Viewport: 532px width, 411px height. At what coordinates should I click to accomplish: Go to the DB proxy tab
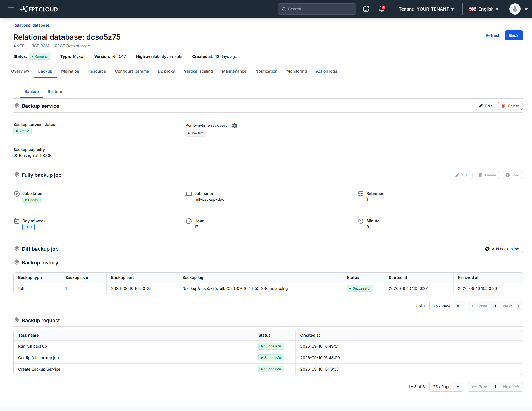coord(166,71)
